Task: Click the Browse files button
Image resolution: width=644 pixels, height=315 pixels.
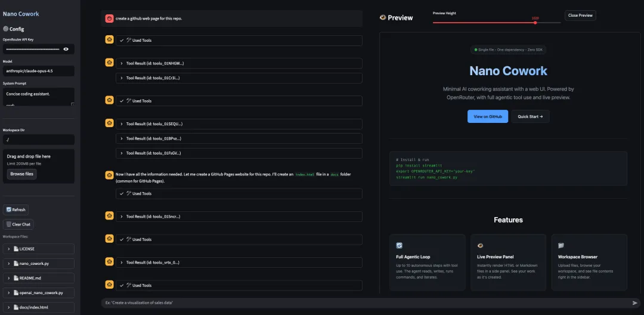Action: 22,174
